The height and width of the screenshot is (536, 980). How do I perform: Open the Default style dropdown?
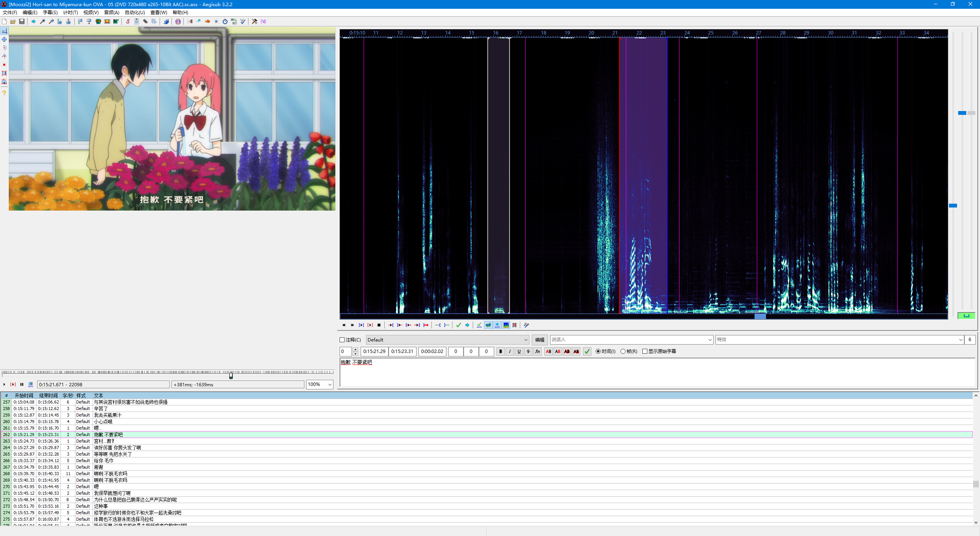(x=448, y=340)
